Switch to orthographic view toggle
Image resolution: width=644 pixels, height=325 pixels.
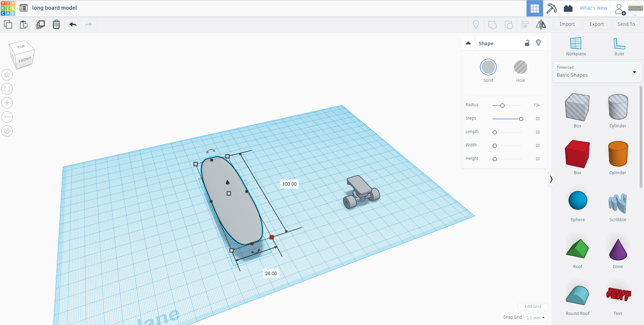7,131
